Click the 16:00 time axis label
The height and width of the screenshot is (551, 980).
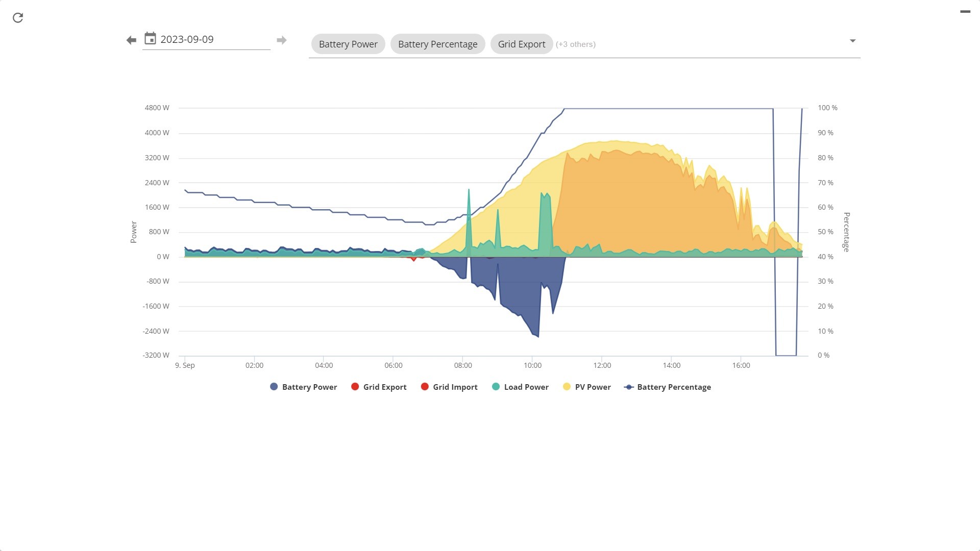[741, 366]
